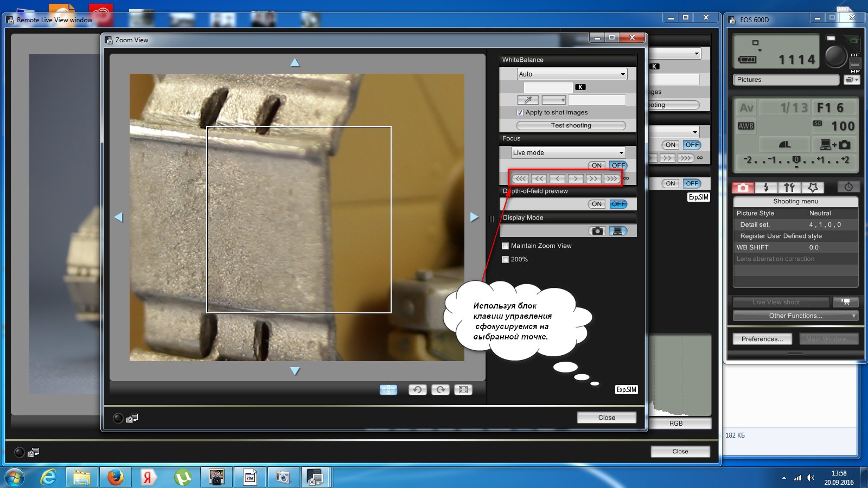
Task: Switch Display Mode to computer monitor icon
Action: click(x=618, y=230)
